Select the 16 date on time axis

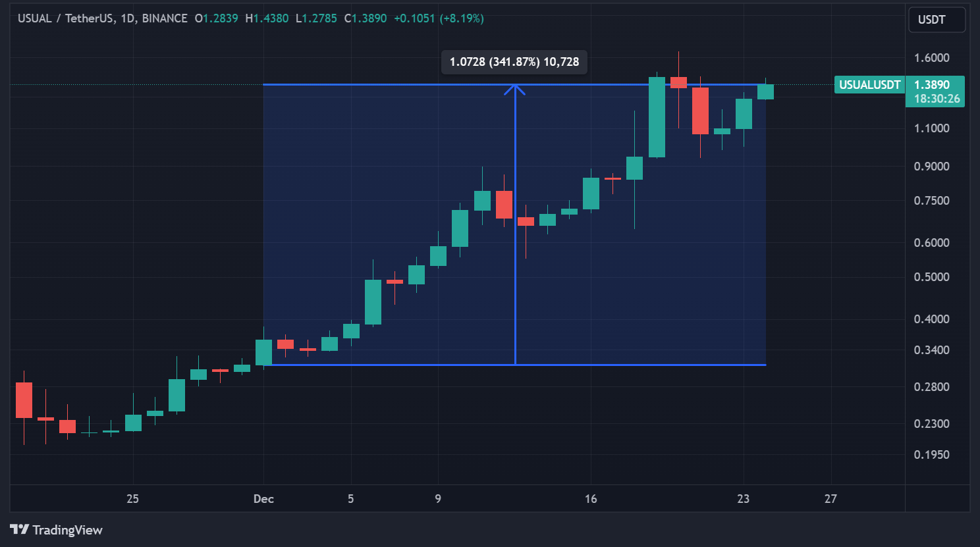[x=591, y=499]
